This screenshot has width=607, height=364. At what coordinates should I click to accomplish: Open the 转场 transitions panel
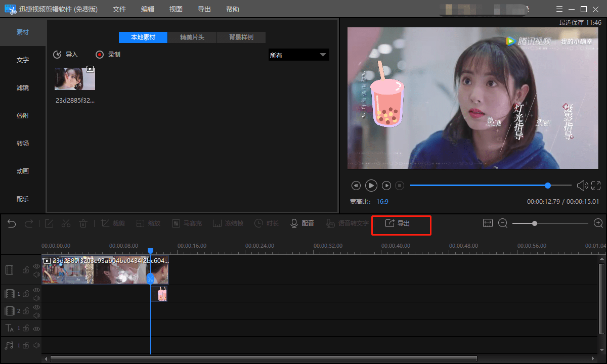pos(23,144)
